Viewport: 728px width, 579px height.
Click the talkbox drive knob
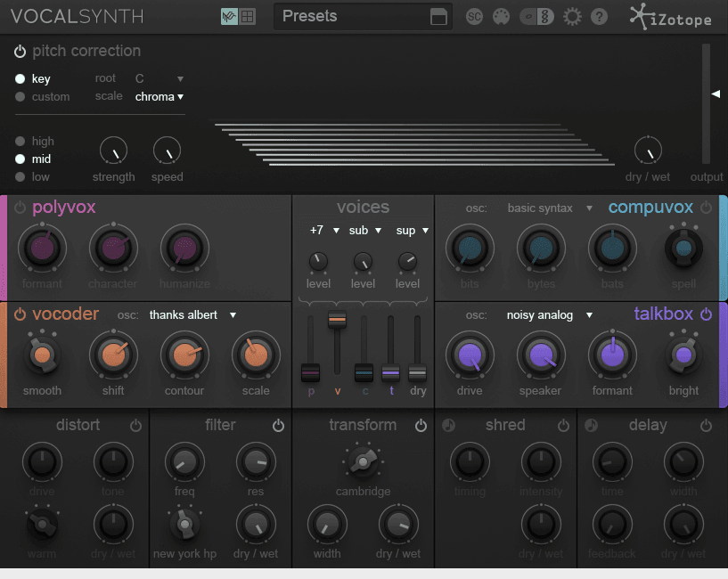(x=470, y=355)
